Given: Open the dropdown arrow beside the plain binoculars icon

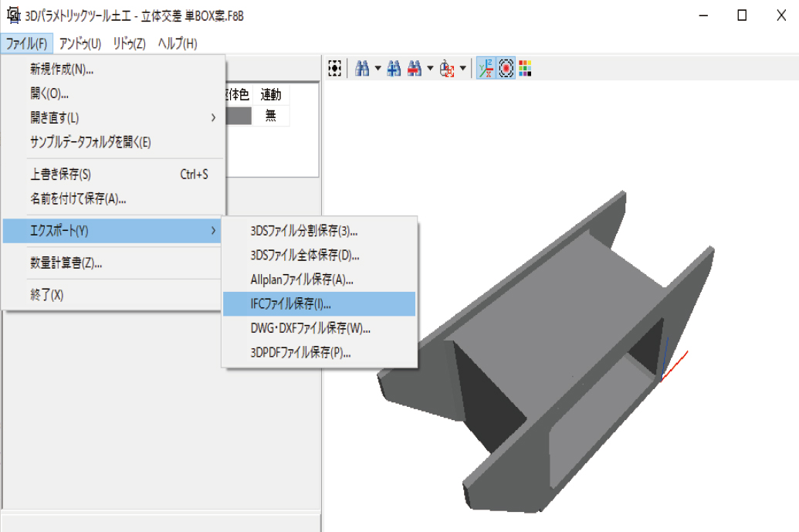Looking at the screenshot, I should 377,68.
